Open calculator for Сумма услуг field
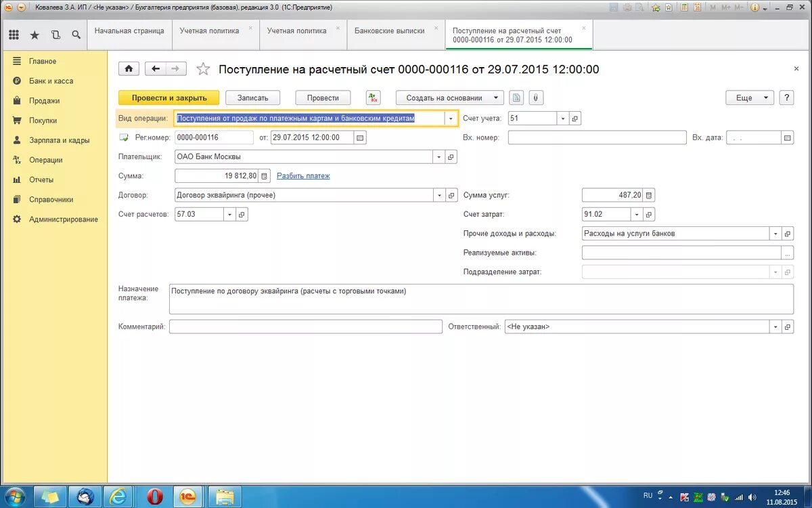This screenshot has height=508, width=812. pos(649,195)
